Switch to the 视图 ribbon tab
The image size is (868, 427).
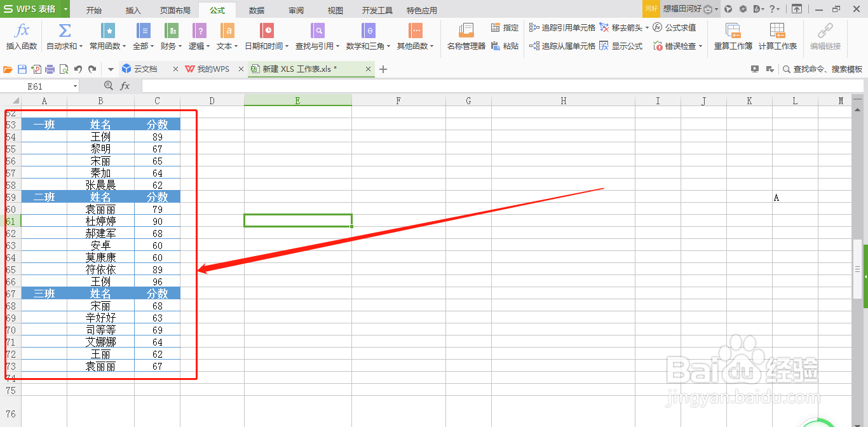point(335,10)
